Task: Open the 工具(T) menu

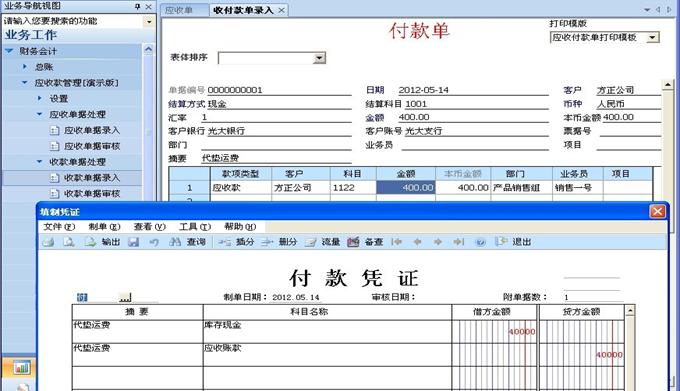Action: click(195, 227)
